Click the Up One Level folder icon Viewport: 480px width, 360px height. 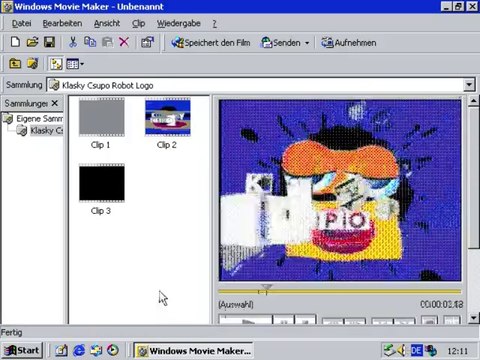click(15, 63)
